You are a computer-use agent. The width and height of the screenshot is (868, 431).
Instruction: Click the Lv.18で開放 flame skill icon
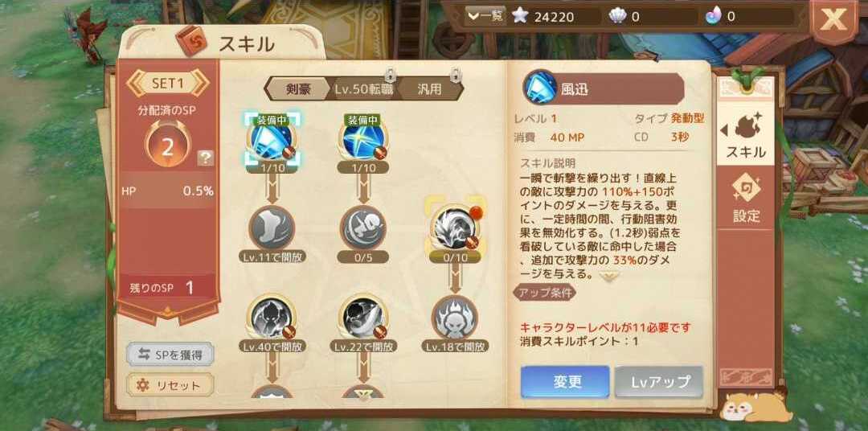454,317
